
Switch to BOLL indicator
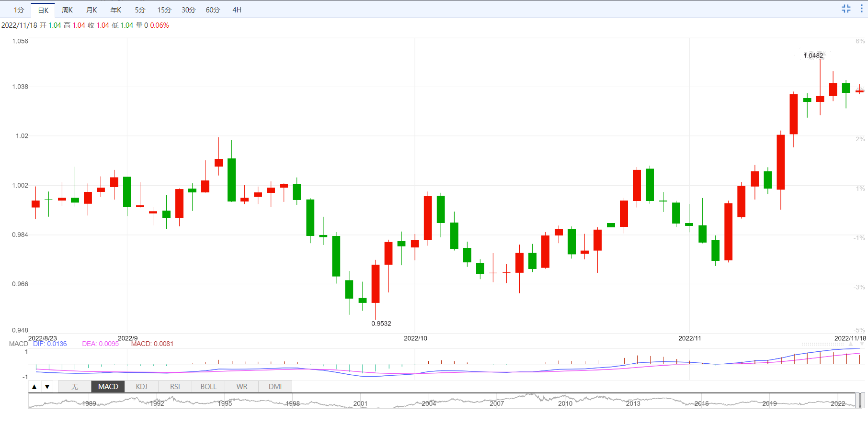click(x=208, y=387)
